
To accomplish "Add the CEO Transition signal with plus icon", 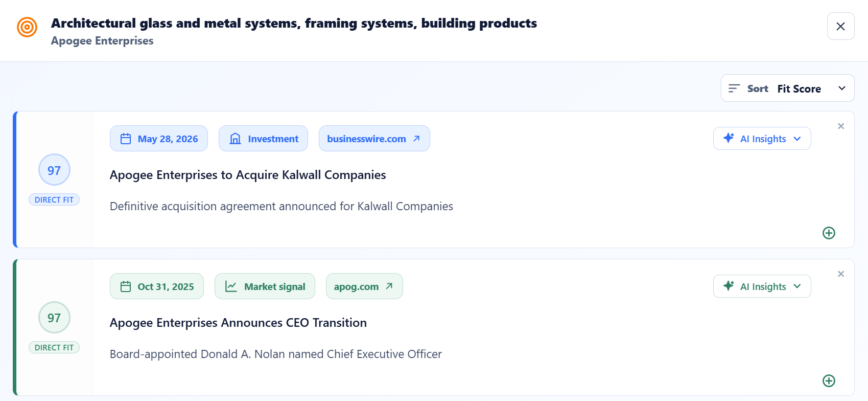I will [829, 381].
